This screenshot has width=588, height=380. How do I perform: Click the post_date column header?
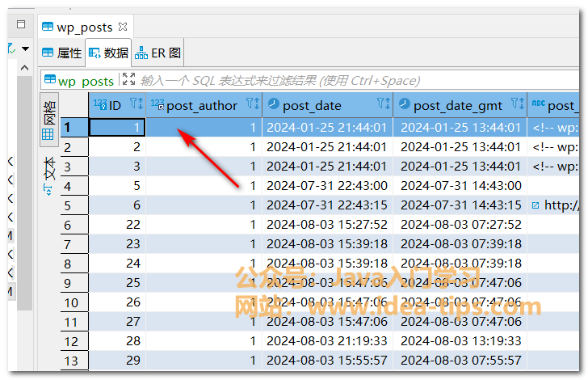click(327, 105)
